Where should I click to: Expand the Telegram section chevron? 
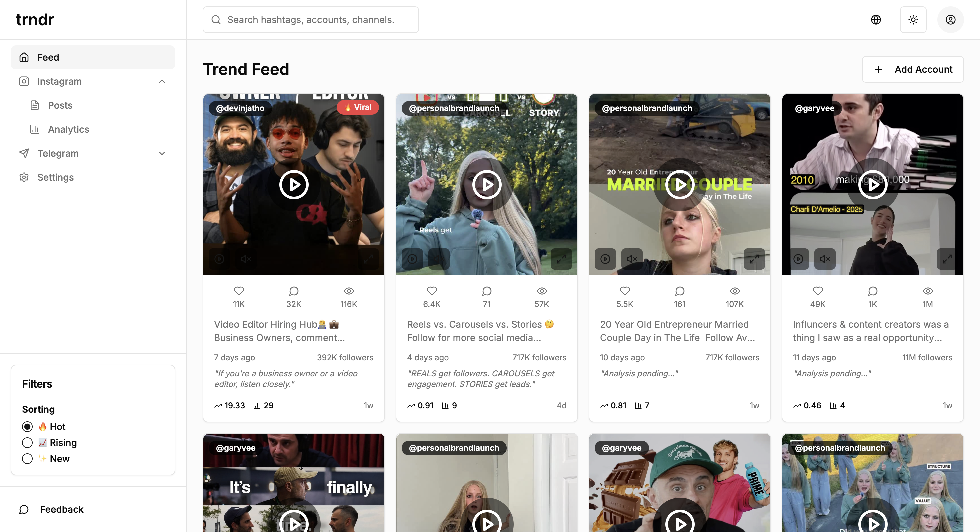tap(162, 153)
